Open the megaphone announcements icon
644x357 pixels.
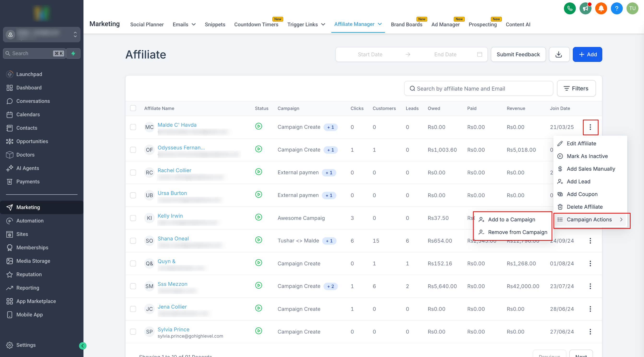click(585, 8)
